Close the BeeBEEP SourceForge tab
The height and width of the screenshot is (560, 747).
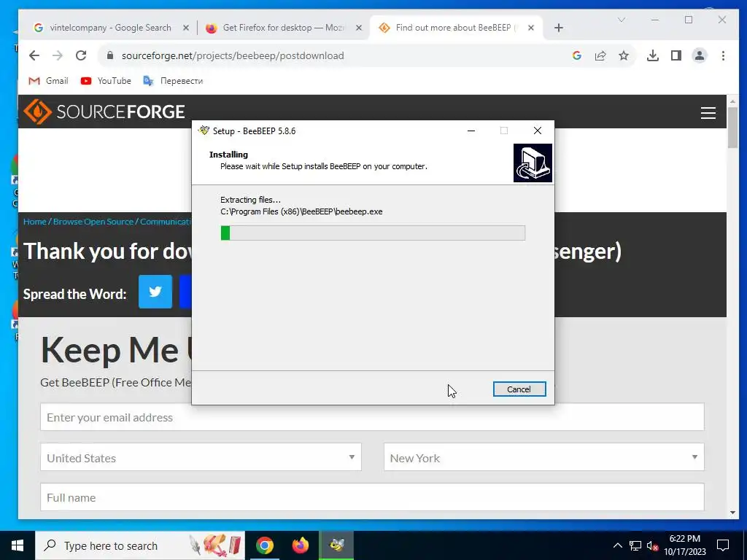coord(531,28)
